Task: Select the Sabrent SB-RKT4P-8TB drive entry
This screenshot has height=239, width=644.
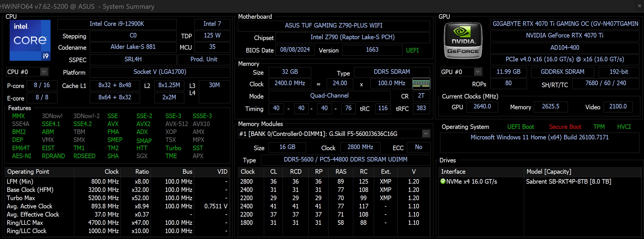Action: 568,182
